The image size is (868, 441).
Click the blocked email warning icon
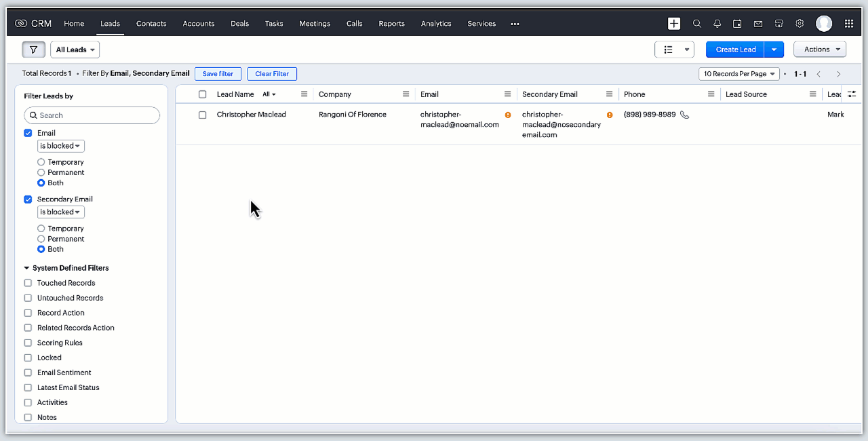click(x=508, y=115)
